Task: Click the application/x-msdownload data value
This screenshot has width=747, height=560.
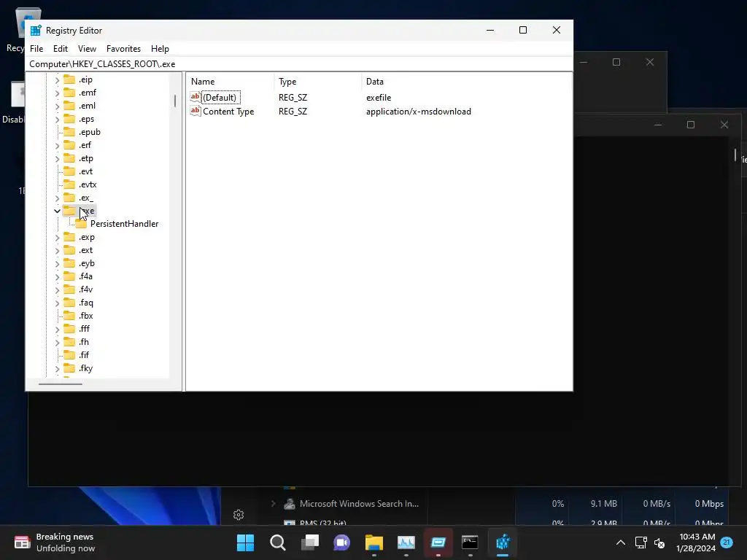Action: [x=418, y=112]
